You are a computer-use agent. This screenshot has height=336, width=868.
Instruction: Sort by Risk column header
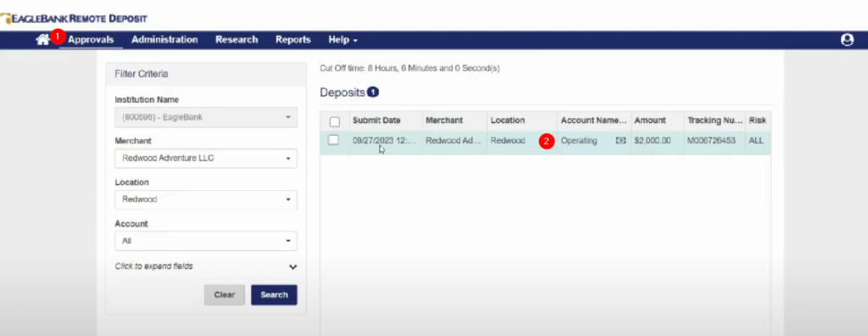tap(757, 120)
